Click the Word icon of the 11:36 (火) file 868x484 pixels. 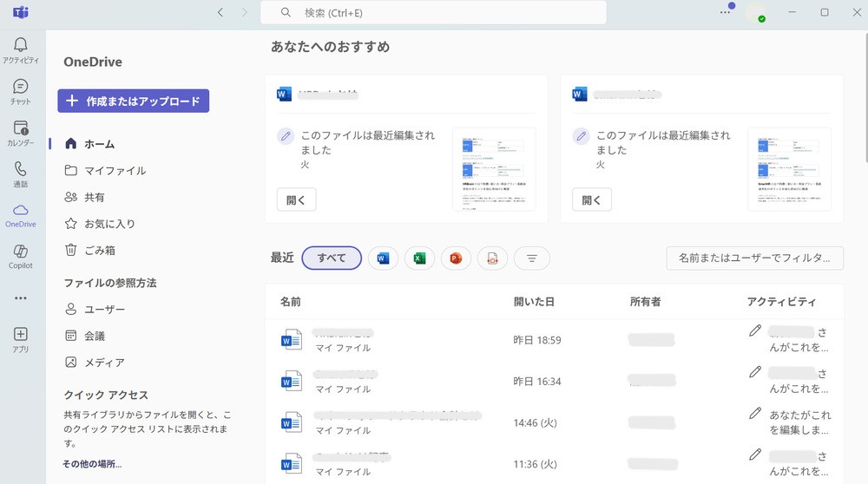292,464
